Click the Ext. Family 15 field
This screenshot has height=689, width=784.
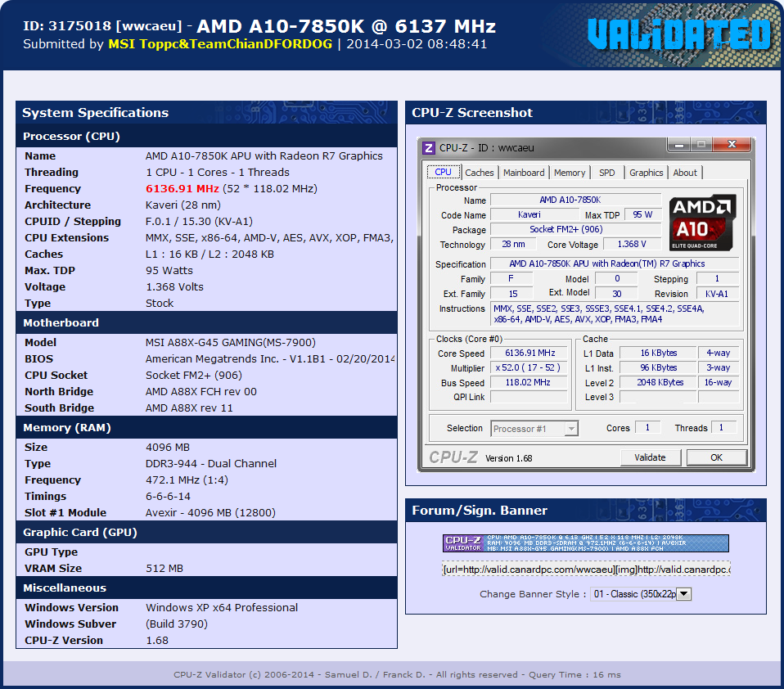pyautogui.click(x=512, y=294)
